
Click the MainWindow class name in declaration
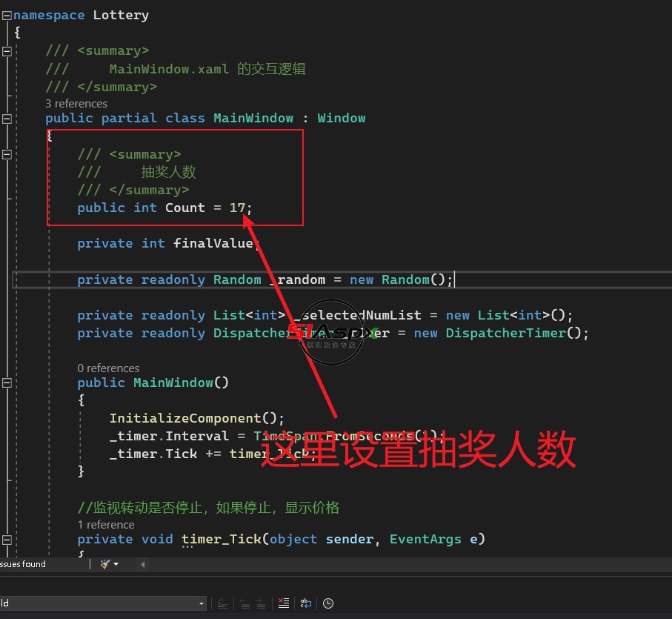point(253,119)
